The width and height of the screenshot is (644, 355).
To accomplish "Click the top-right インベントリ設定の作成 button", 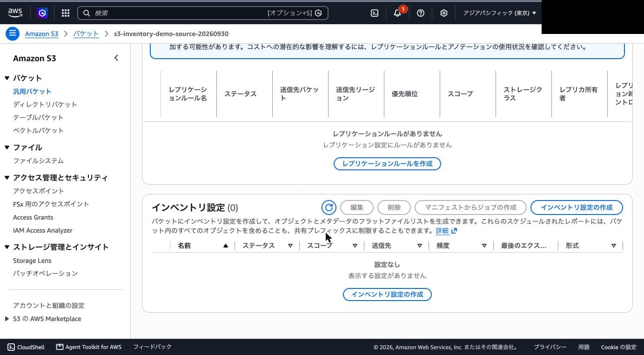I will pyautogui.click(x=577, y=208).
